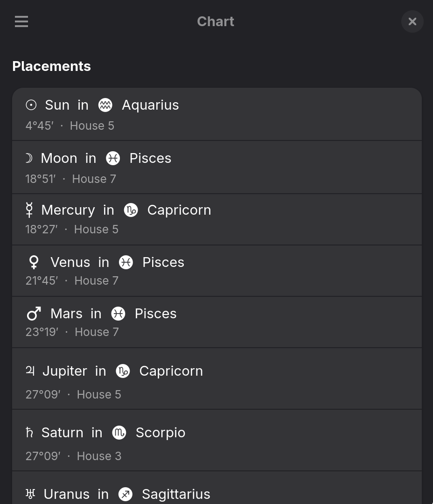Click the Venus glyph icon

pos(33,262)
